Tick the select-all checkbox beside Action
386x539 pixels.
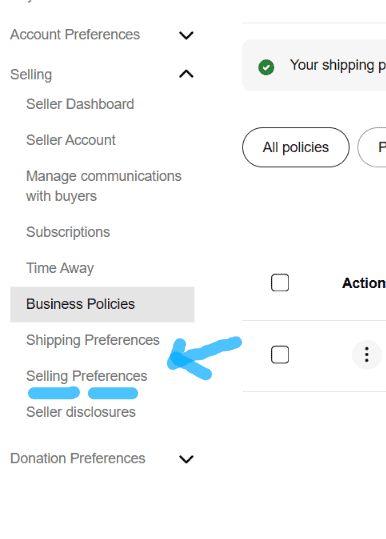point(280,283)
